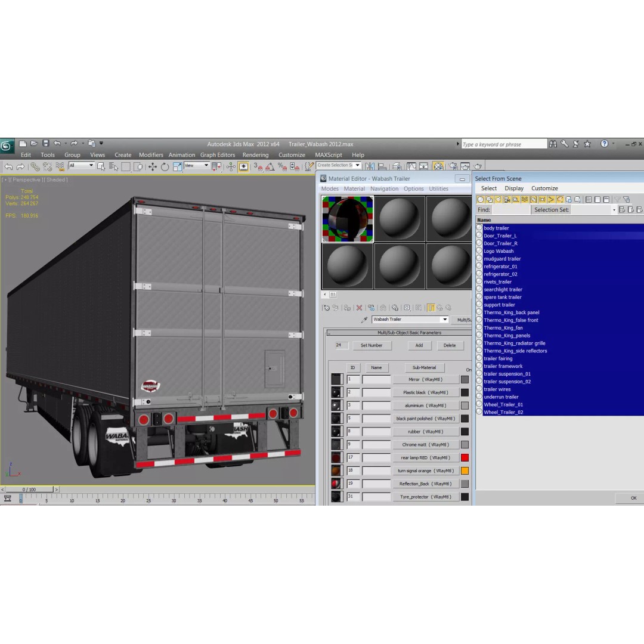
Task: Open the Wabash Trailer material name dropdown
Action: [x=445, y=319]
